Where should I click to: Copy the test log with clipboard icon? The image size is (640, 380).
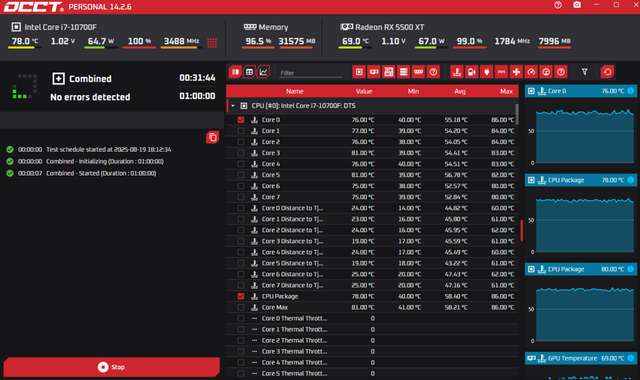pyautogui.click(x=212, y=137)
